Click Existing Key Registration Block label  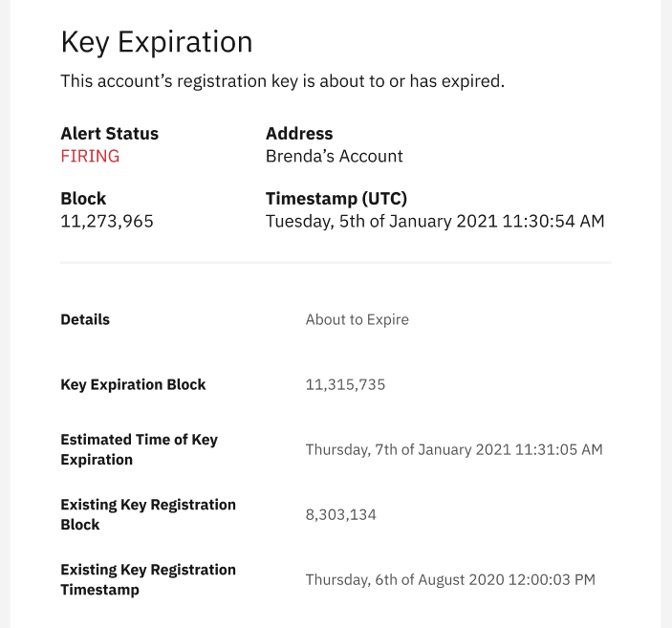(x=148, y=514)
